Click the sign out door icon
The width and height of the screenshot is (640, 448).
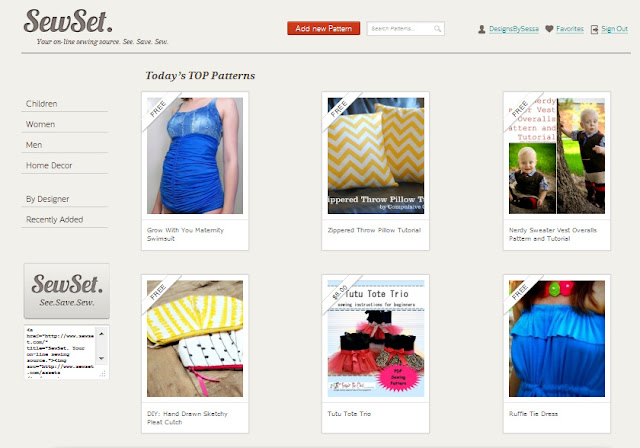tap(594, 29)
